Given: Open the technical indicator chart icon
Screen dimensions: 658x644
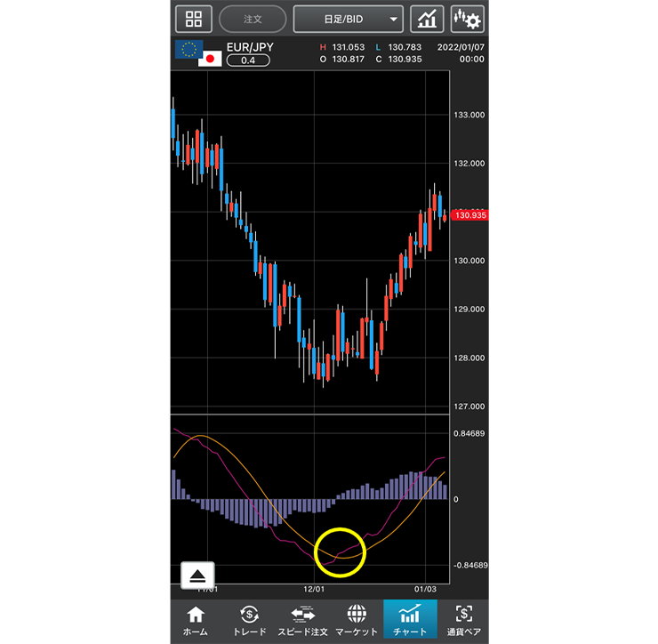Looking at the screenshot, I should coord(428,19).
